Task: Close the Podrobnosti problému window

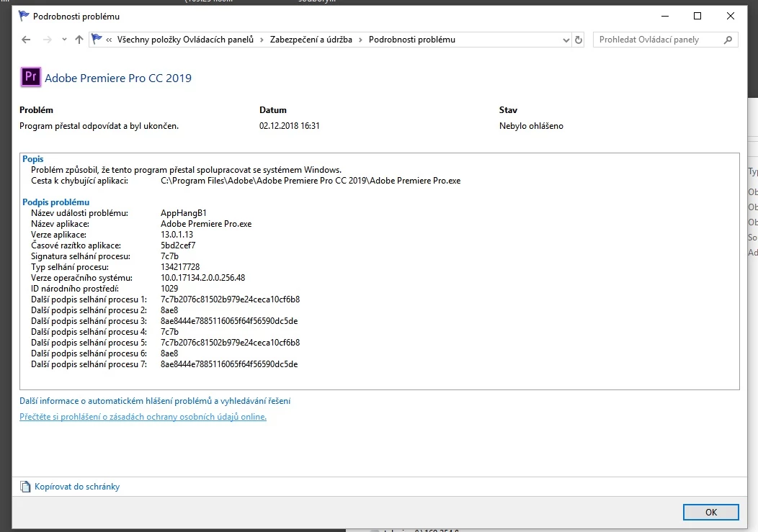Action: tap(731, 16)
